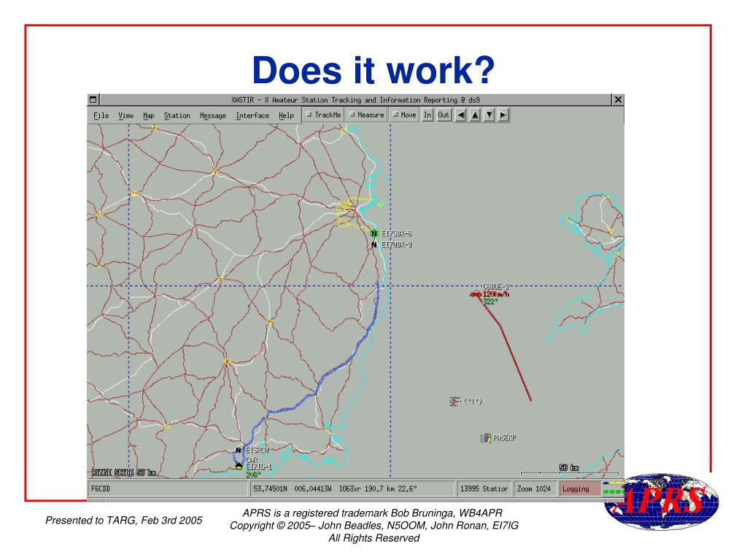Screen dimensions: 747x560
Task: Toggle the Measure checkbox
Action: coord(366,114)
